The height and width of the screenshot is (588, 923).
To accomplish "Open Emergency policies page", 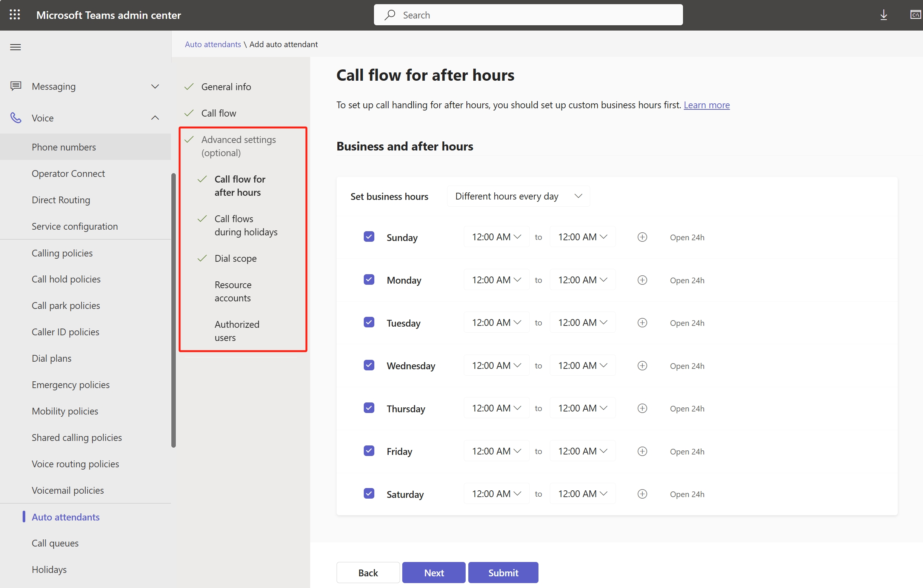I will coord(71,385).
